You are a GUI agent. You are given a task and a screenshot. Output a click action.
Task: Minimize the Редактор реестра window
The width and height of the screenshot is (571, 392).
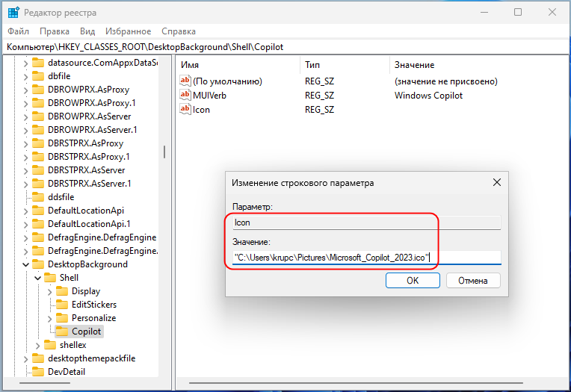click(484, 13)
